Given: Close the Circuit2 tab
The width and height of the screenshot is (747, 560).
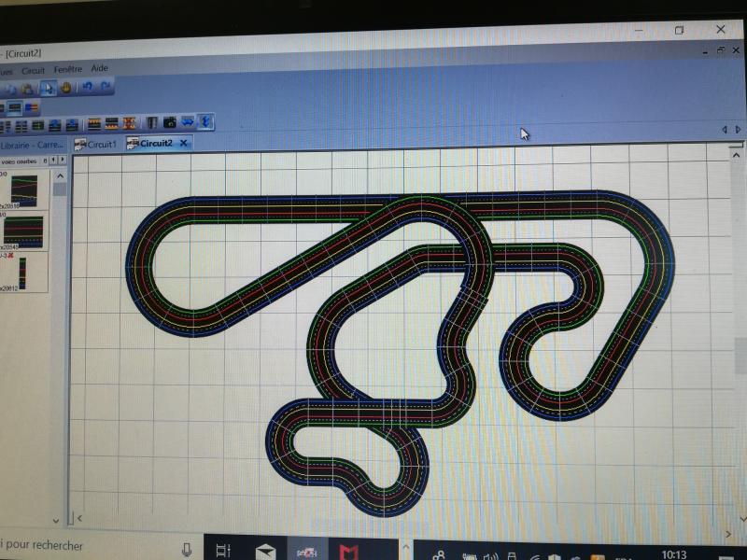Looking at the screenshot, I should [184, 144].
